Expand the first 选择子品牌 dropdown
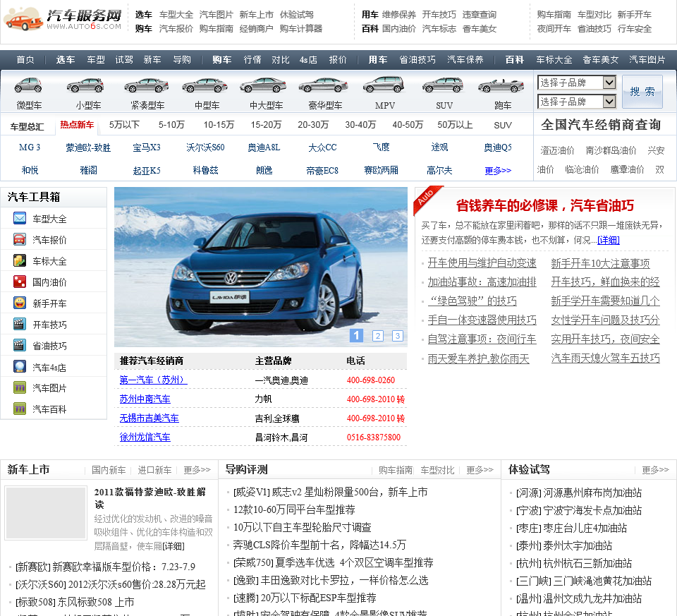The height and width of the screenshot is (616, 677). tap(576, 83)
